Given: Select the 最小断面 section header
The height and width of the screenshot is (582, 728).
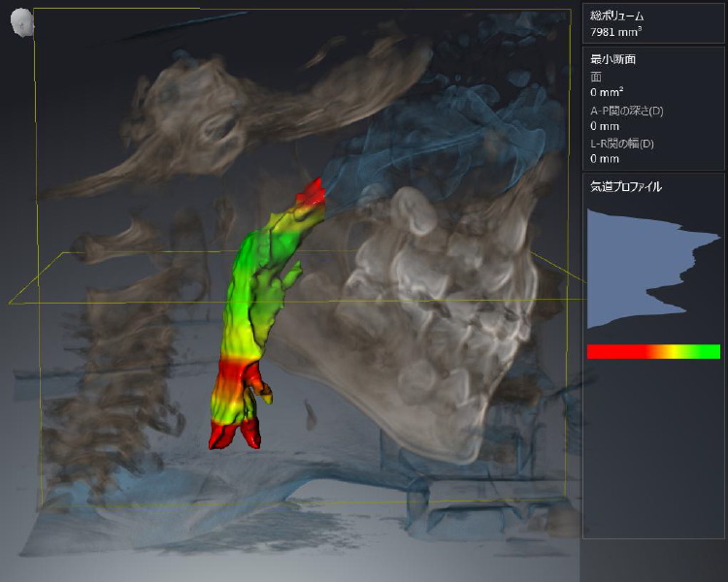Looking at the screenshot, I should click(x=613, y=59).
